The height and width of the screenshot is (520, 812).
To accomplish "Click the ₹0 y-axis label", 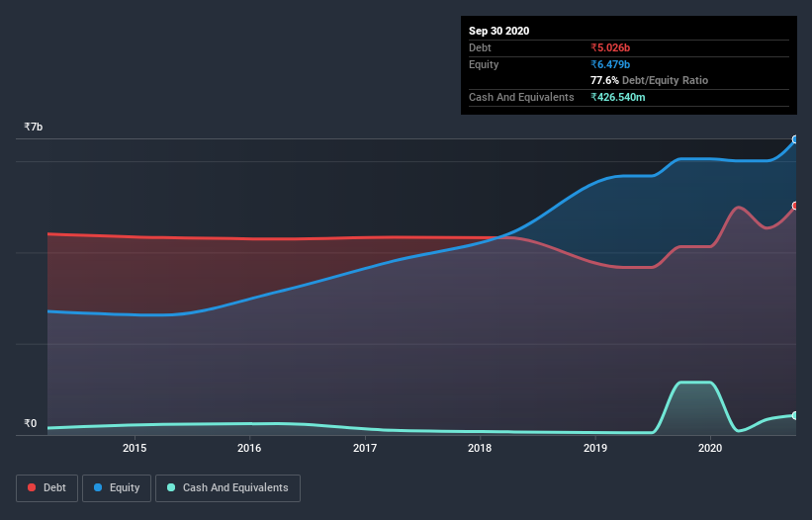I will (x=30, y=423).
